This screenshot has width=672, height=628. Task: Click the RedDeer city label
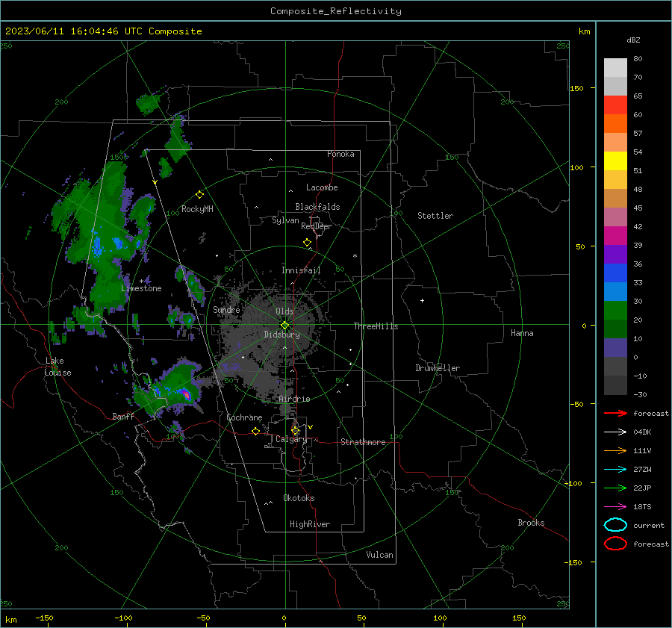click(317, 226)
